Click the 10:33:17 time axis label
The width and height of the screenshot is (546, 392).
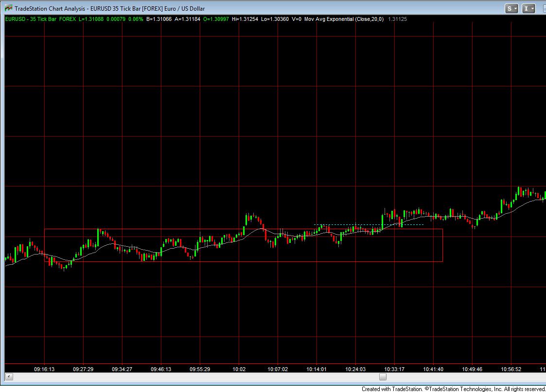pyautogui.click(x=394, y=369)
